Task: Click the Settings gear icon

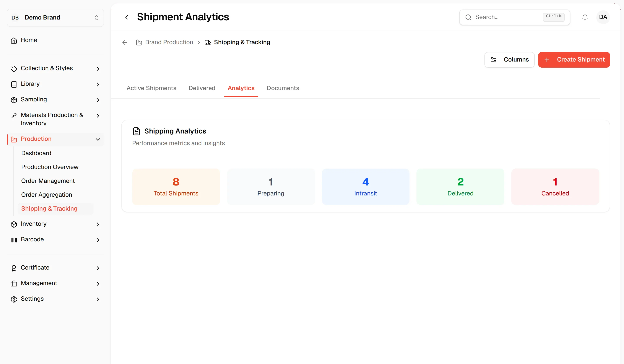Action: (14, 299)
